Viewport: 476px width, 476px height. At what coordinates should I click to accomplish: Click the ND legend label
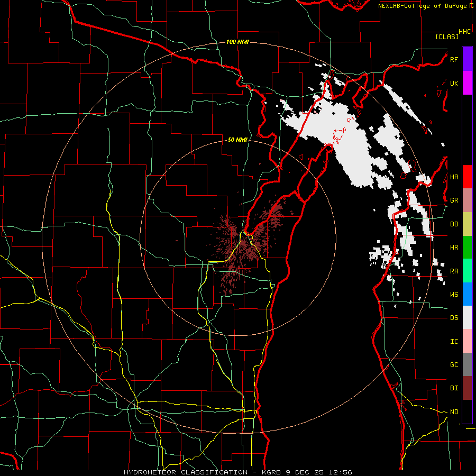click(454, 412)
